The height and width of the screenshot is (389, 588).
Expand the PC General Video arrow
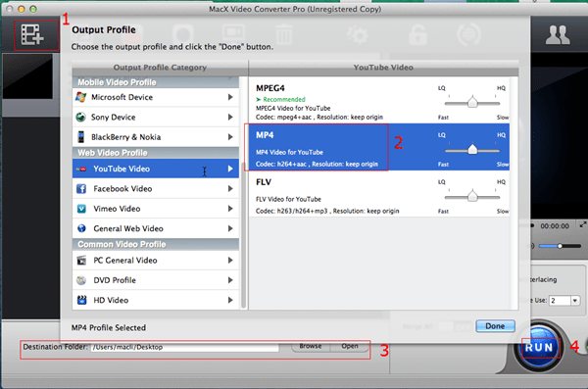point(230,261)
